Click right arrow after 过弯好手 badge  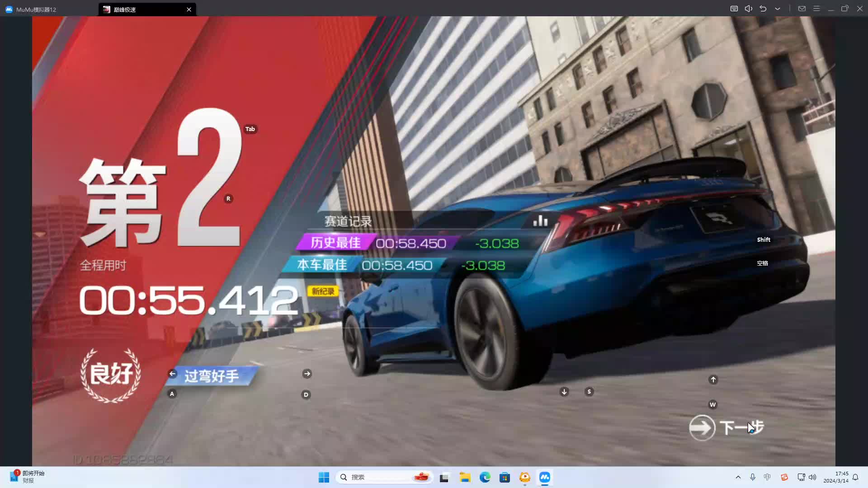pos(307,374)
